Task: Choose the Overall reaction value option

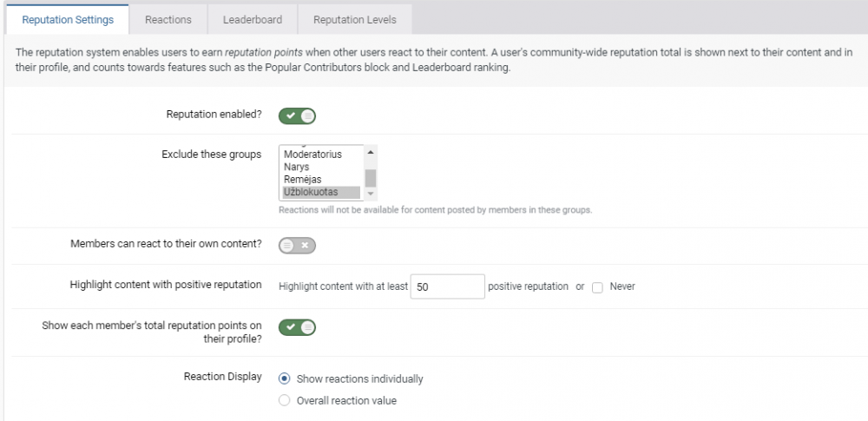Action: [x=284, y=400]
